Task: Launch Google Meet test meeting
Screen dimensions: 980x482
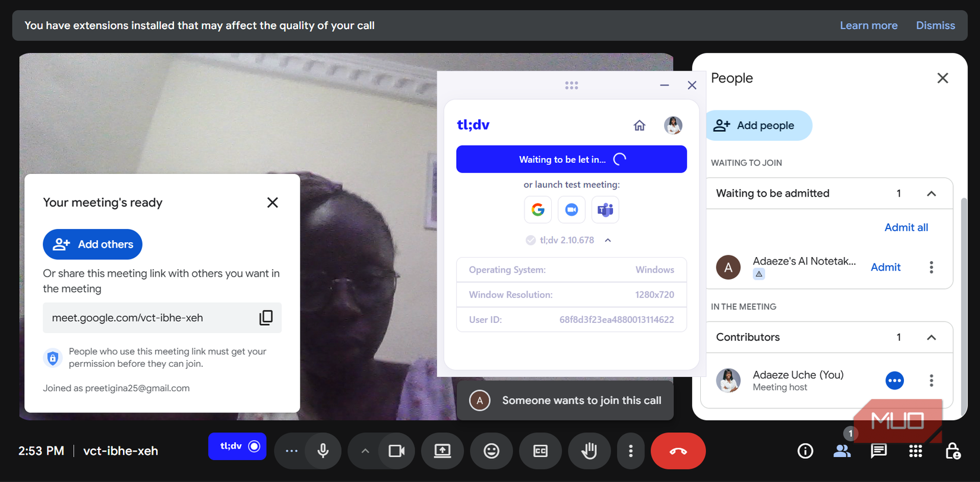Action: pos(538,210)
